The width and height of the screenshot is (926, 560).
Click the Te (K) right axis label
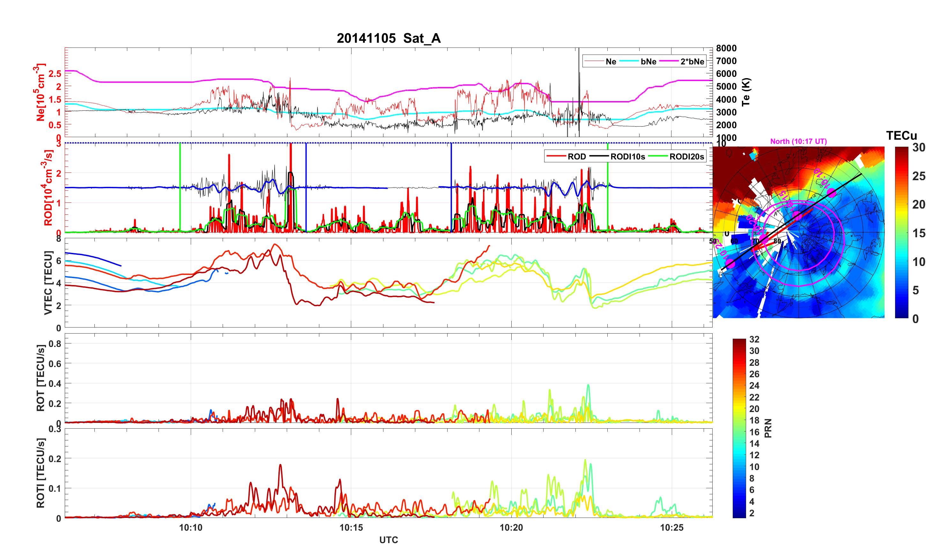pos(746,92)
